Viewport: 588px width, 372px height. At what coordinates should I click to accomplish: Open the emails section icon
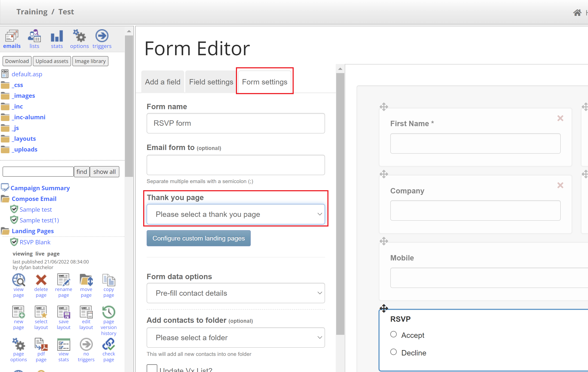coord(11,36)
